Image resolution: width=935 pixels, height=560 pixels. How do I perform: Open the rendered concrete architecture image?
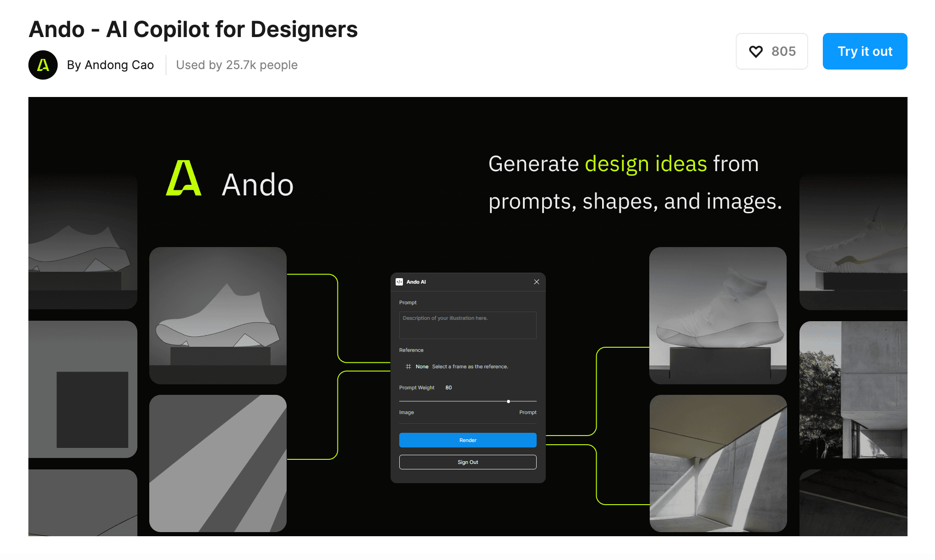tap(718, 463)
